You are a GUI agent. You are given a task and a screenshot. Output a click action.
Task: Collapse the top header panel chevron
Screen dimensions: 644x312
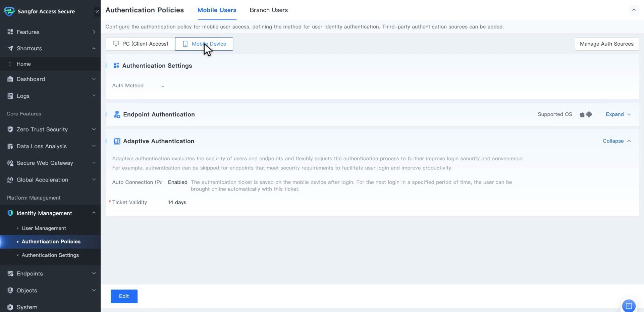(634, 10)
